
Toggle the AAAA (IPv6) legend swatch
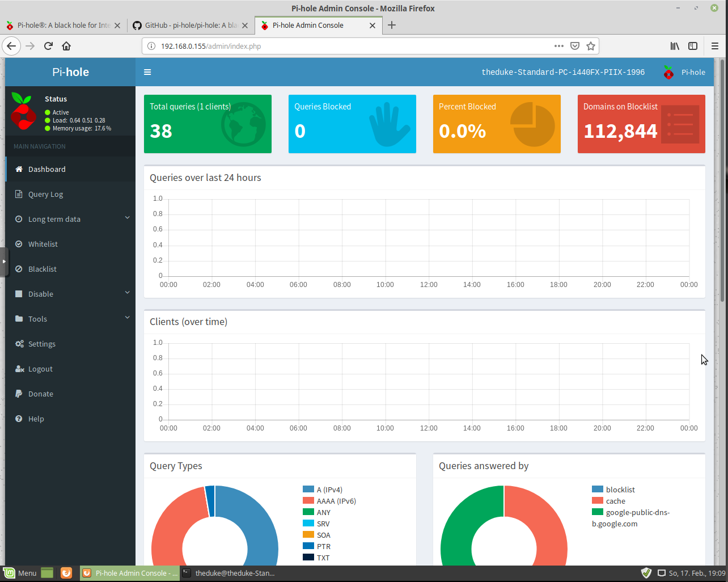tap(308, 500)
